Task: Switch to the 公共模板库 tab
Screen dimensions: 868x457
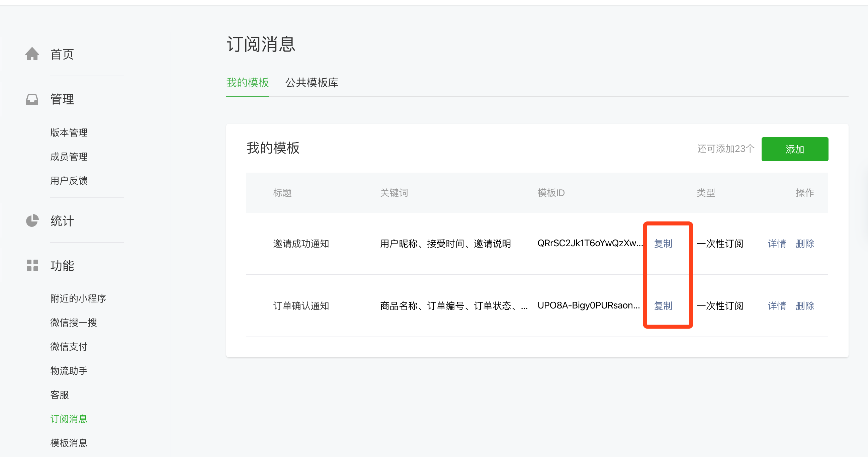Action: (312, 83)
